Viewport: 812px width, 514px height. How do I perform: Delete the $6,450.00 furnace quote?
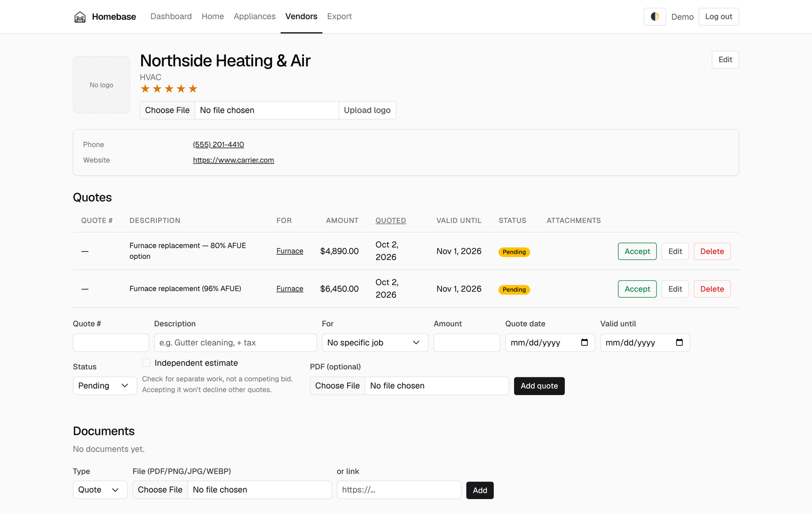pyautogui.click(x=712, y=289)
